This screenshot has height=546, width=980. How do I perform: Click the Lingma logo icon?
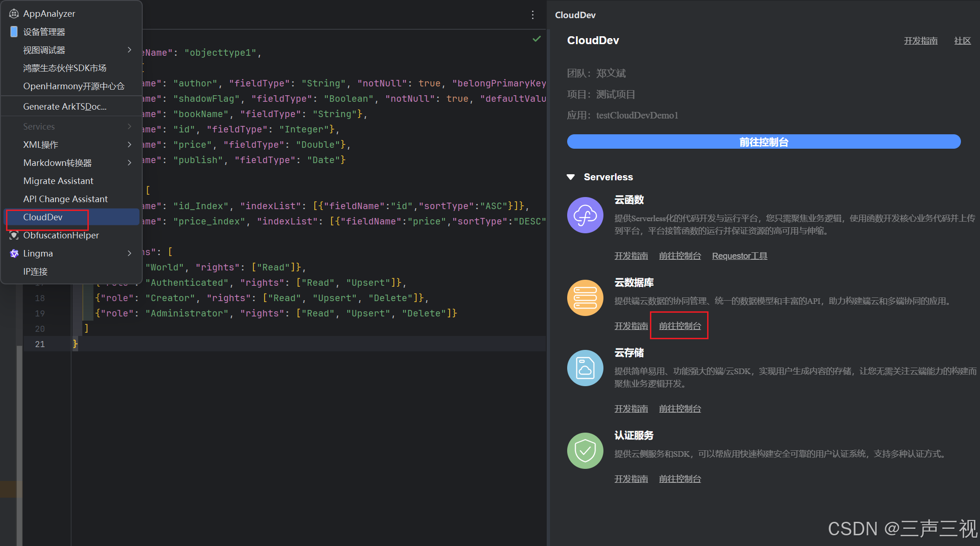(14, 253)
